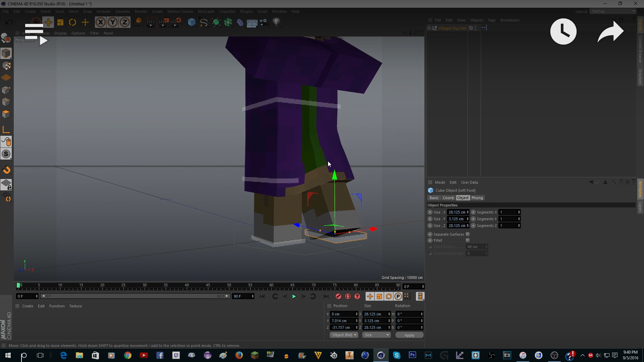Enable Separate Surfaces checkbox

468,234
